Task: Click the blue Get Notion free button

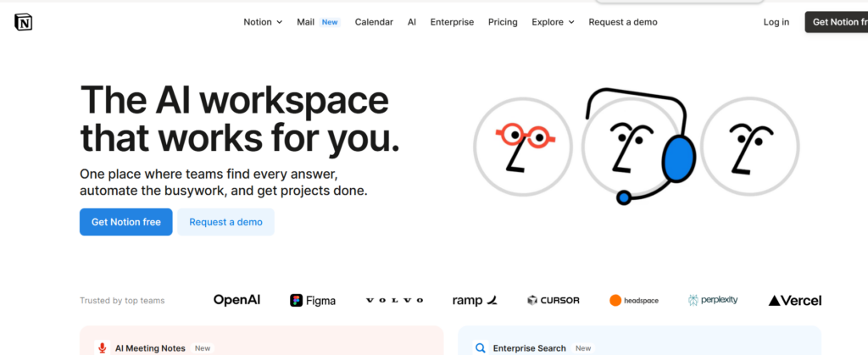Action: point(126,222)
